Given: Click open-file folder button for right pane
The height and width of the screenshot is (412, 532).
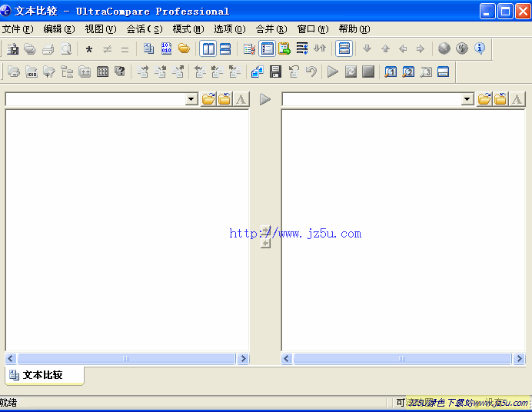Looking at the screenshot, I should (484, 99).
